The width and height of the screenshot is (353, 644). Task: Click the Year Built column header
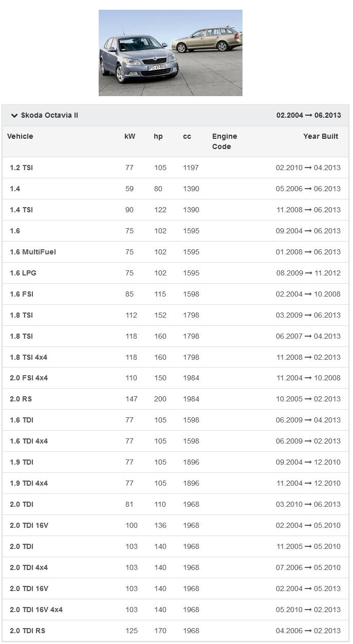click(321, 136)
